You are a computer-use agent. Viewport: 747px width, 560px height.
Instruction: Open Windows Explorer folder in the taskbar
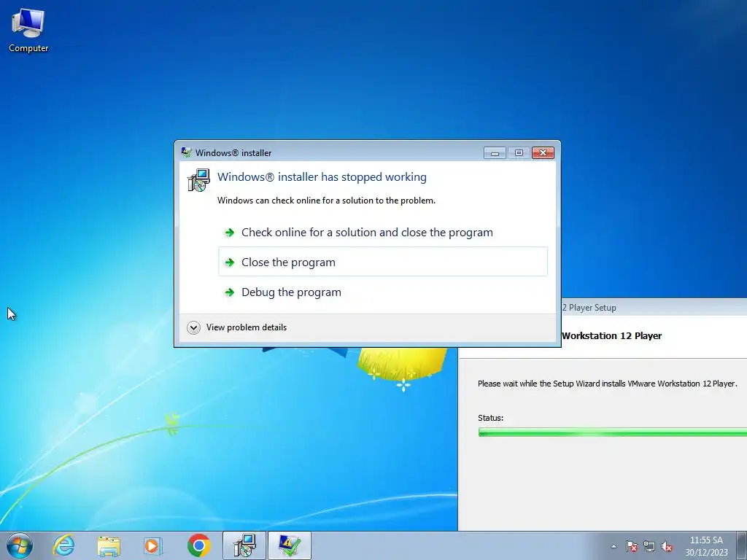point(109,545)
